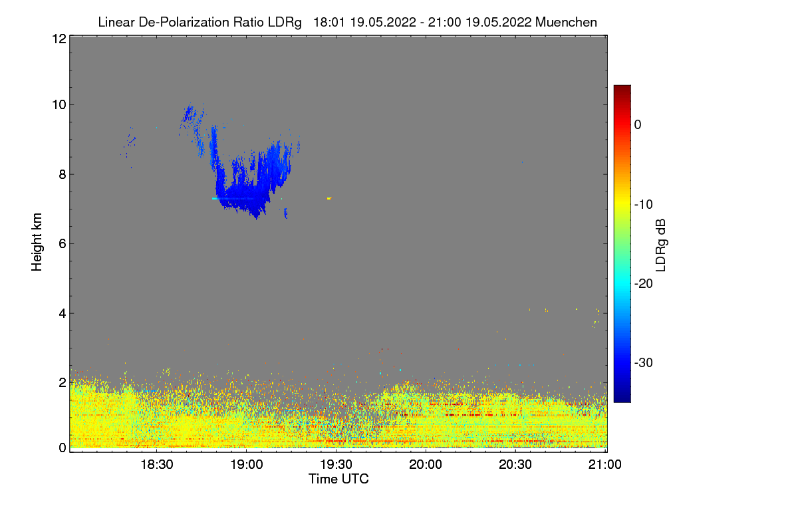This screenshot has width=798, height=532.
Task: Click the colorbar '-30' dB tick label
Action: (x=645, y=363)
